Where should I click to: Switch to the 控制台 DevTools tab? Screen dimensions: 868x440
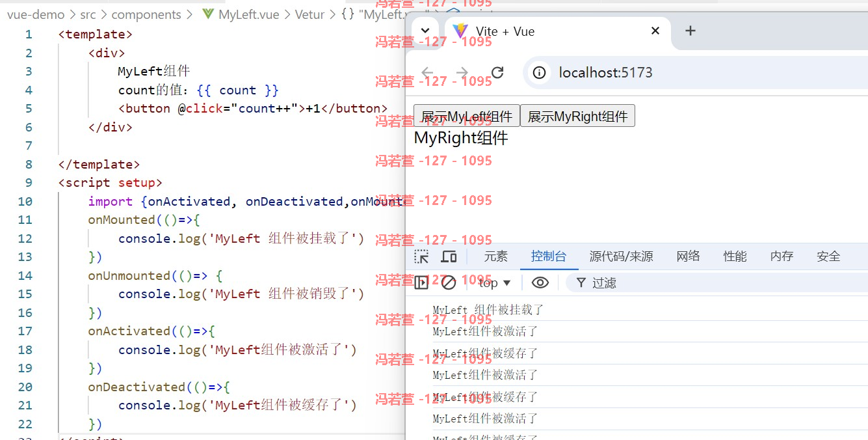pos(549,256)
